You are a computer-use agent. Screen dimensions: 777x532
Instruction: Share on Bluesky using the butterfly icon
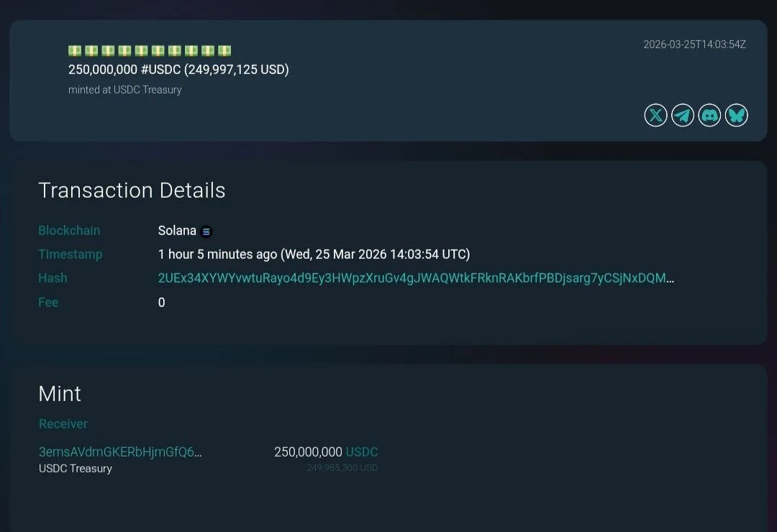(x=737, y=115)
